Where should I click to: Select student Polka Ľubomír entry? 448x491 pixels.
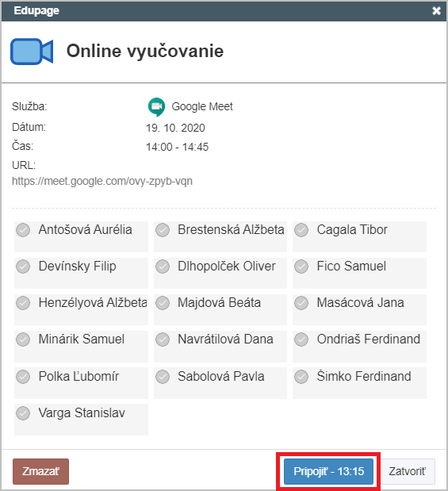coord(81,383)
